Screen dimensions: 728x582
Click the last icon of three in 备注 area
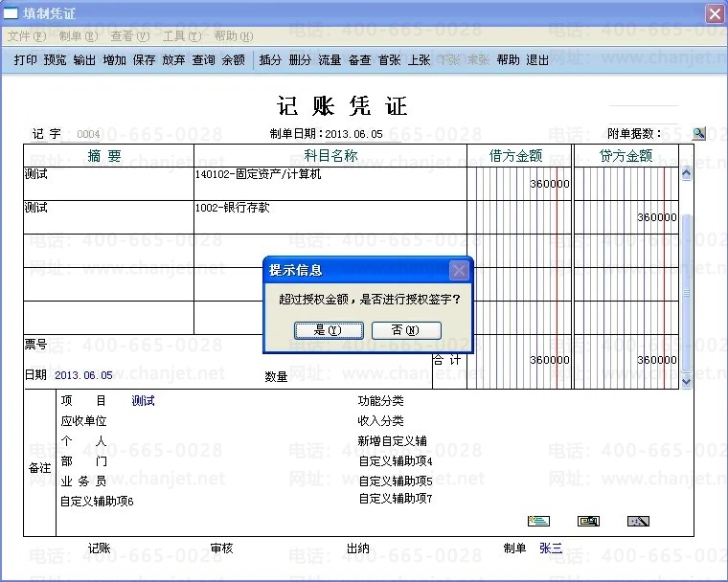638,521
